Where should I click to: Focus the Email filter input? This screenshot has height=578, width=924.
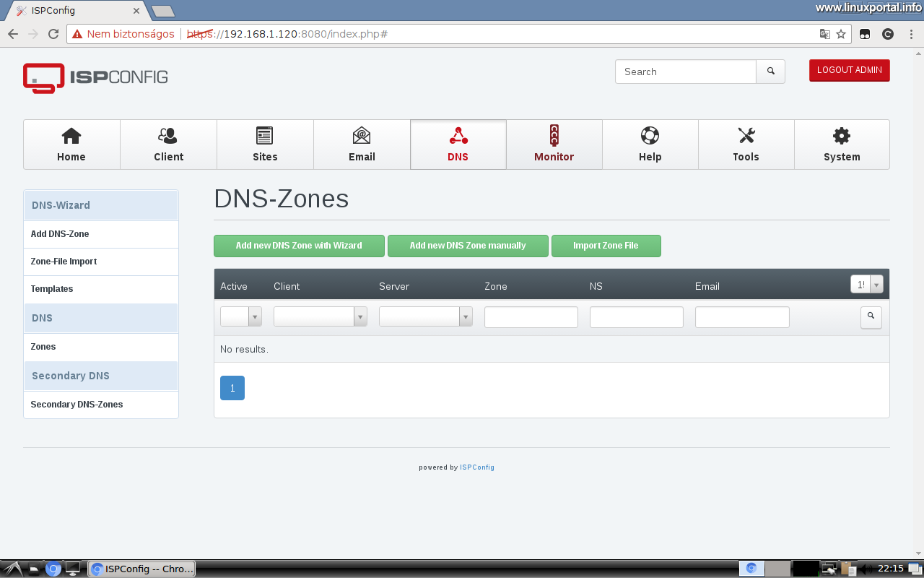point(742,317)
